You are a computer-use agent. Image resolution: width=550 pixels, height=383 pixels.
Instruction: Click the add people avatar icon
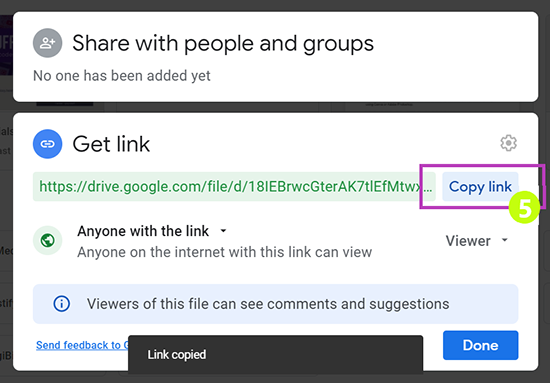pyautogui.click(x=47, y=43)
